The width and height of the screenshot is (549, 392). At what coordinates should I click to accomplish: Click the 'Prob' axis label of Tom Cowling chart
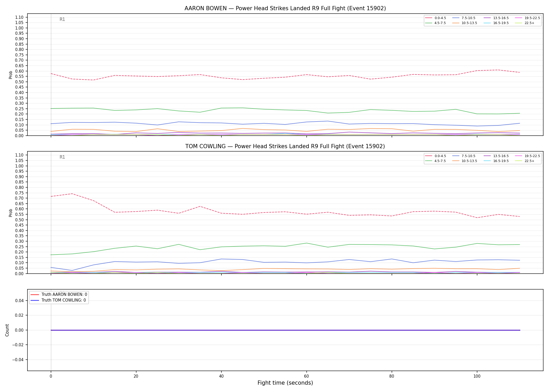pyautogui.click(x=11, y=213)
